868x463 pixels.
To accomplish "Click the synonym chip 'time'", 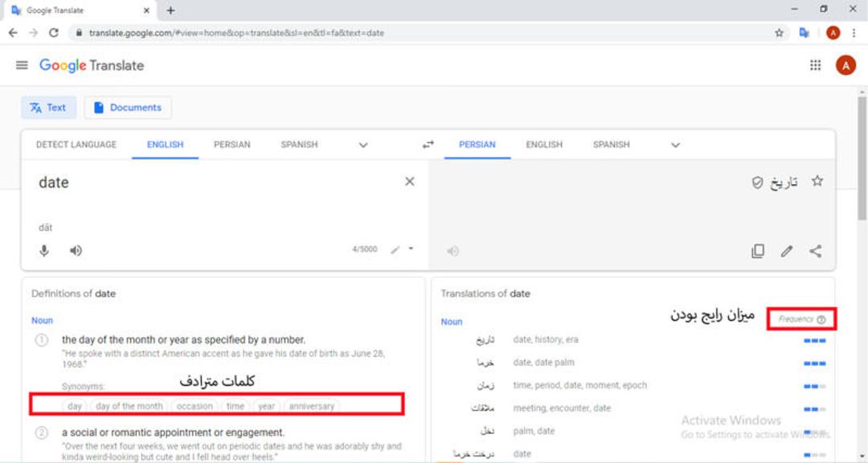I will point(235,406).
